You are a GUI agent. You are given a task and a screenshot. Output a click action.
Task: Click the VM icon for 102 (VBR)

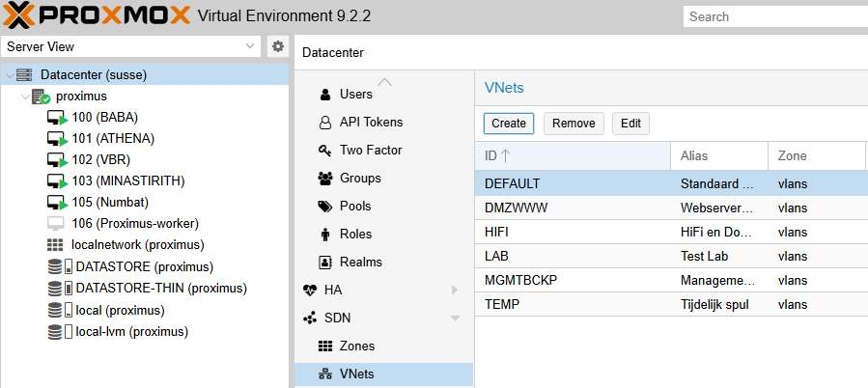point(57,160)
